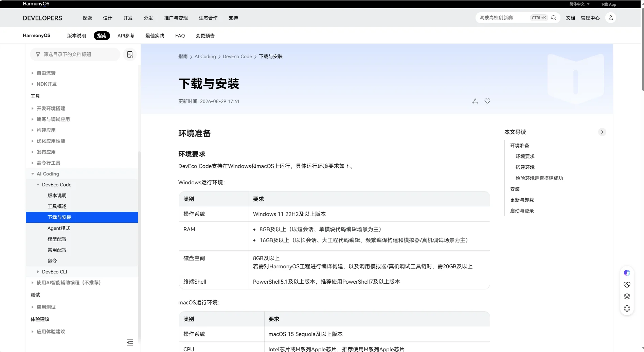Viewport: 644px width, 352px height.
Task: Switch to the 版本说明 tab
Action: point(77,36)
